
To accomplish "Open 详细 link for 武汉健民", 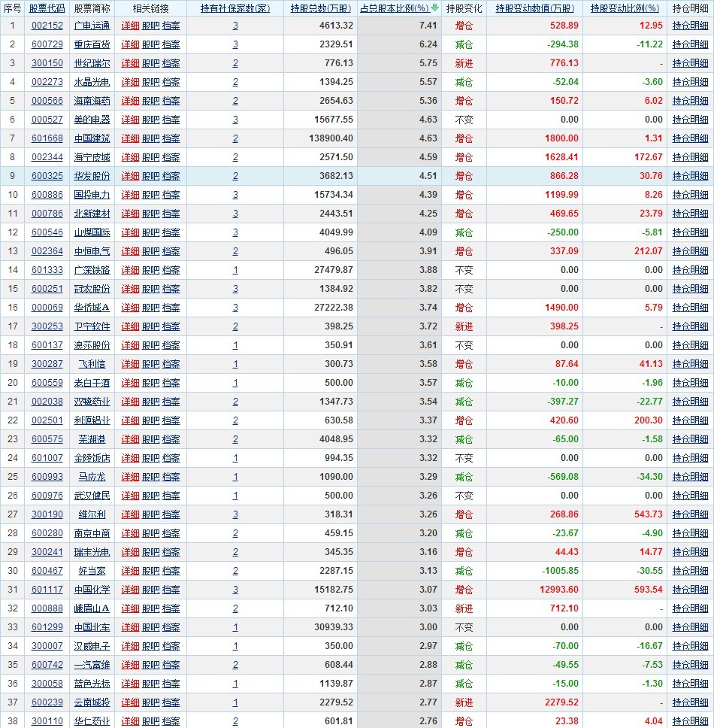I will tap(130, 496).
